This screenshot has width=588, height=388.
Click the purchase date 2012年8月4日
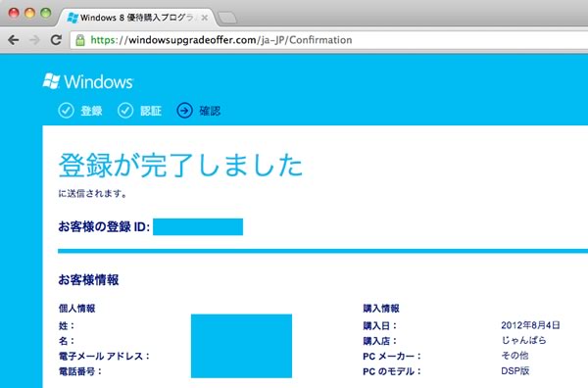(x=530, y=325)
